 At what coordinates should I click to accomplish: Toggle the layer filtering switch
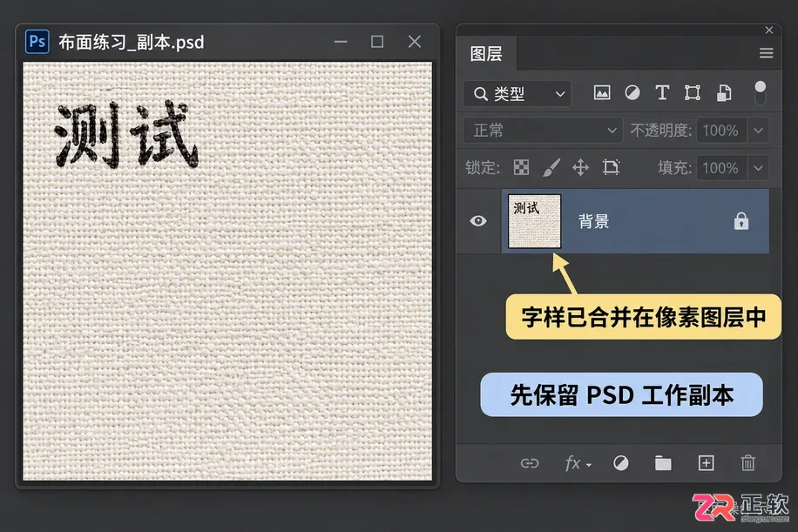click(x=760, y=92)
